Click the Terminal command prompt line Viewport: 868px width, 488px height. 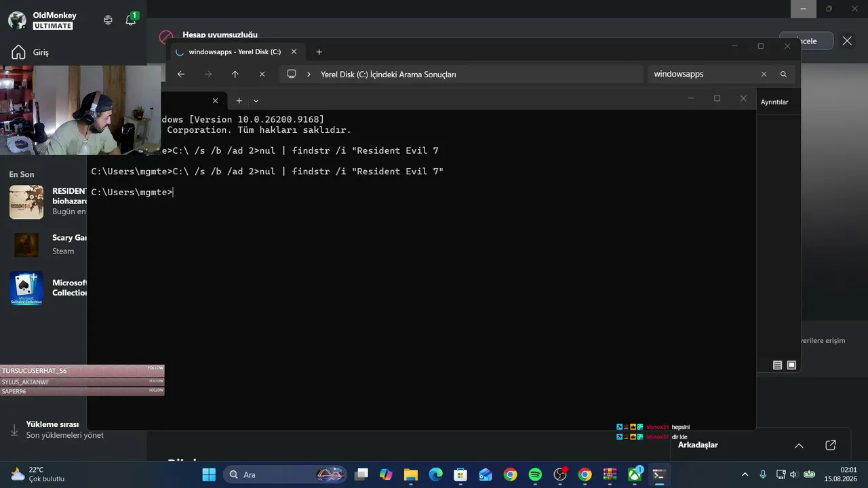[x=132, y=192]
